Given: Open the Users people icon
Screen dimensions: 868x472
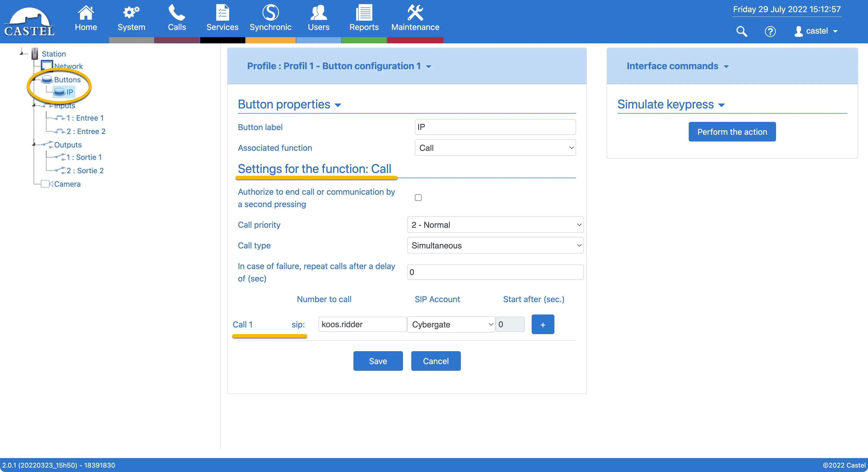Looking at the screenshot, I should click(x=319, y=13).
